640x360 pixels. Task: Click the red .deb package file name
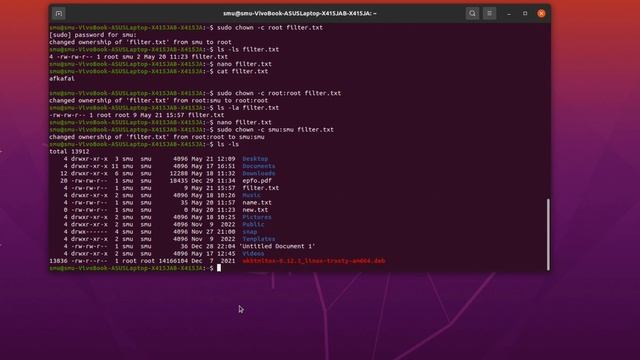[313, 261]
